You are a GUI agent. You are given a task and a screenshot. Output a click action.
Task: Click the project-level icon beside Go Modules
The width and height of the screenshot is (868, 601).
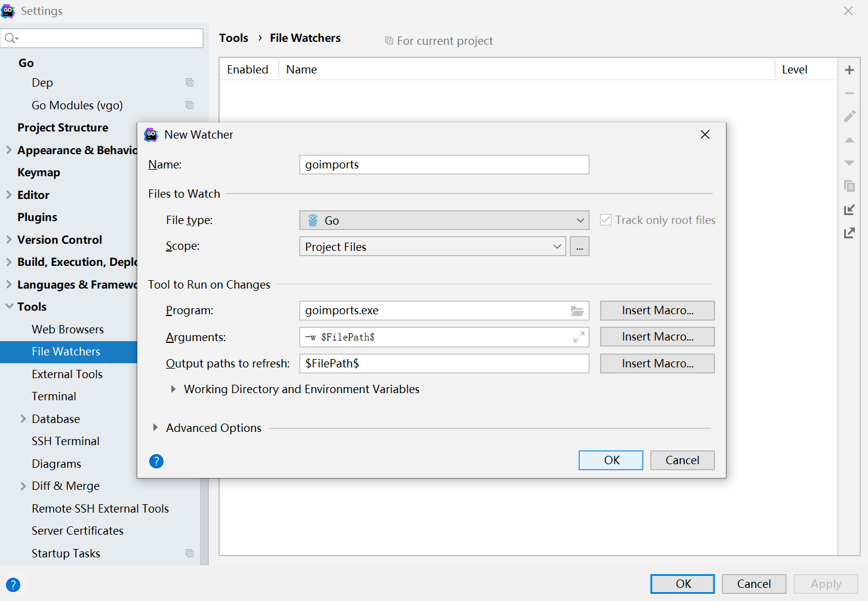[190, 105]
